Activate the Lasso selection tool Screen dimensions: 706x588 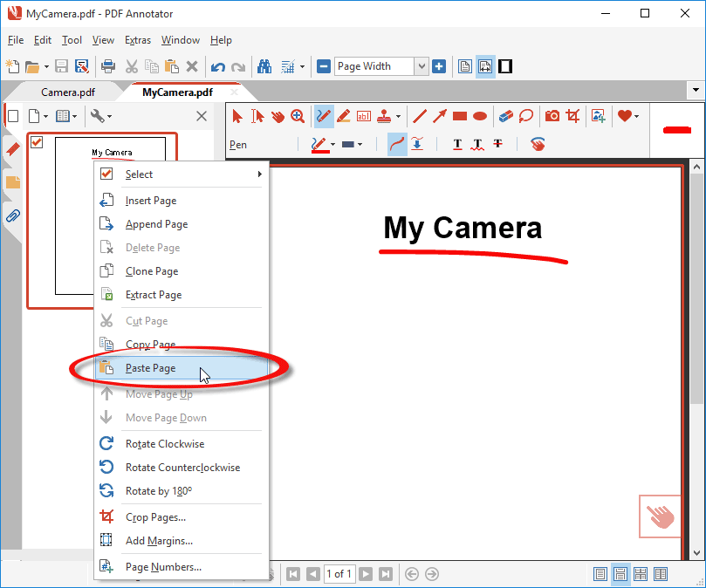click(x=528, y=115)
